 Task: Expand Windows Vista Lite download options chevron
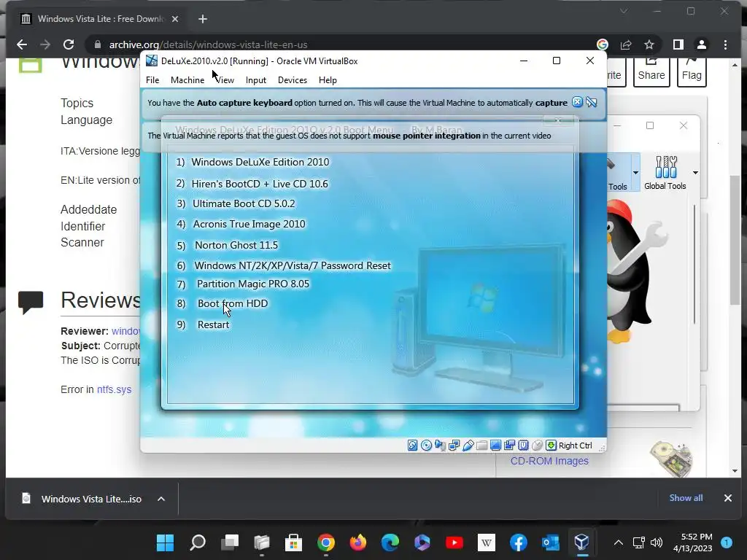pos(161,499)
